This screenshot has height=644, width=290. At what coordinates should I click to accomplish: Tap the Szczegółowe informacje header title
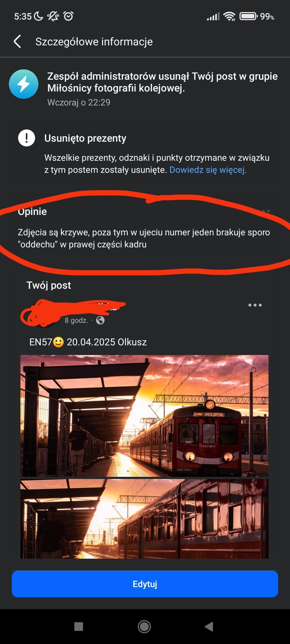click(x=94, y=42)
